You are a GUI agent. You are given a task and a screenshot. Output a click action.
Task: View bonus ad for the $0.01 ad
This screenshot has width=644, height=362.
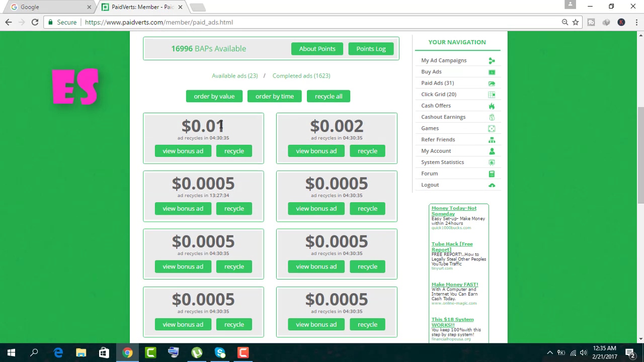183,151
